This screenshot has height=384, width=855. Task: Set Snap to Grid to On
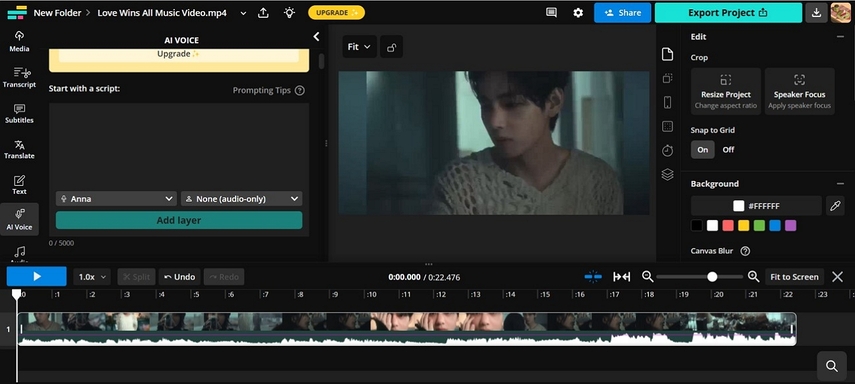[702, 149]
